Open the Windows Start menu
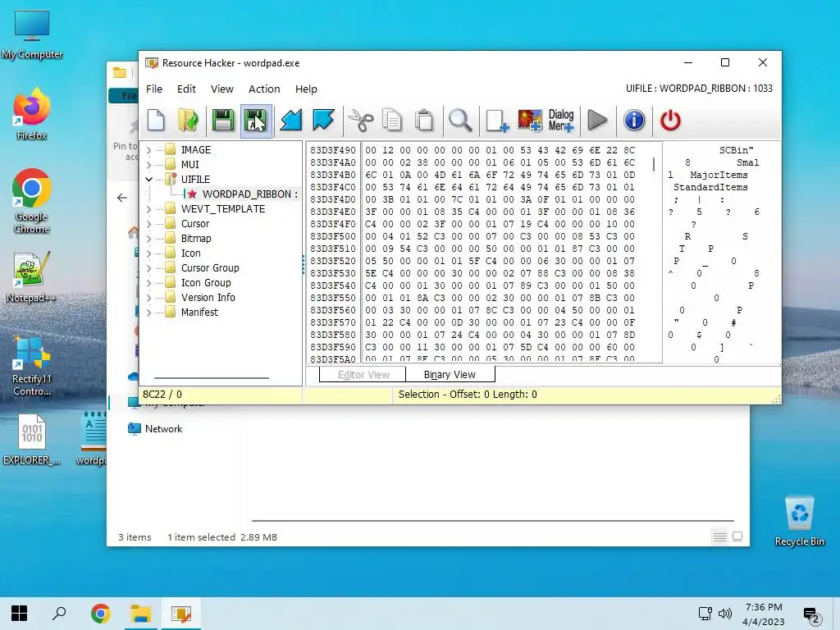 pos(20,614)
